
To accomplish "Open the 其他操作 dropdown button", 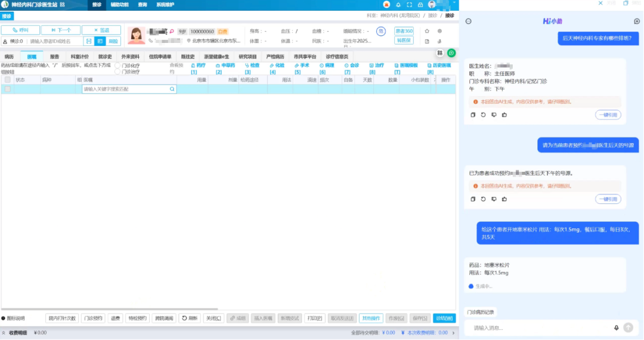I will 370,319.
